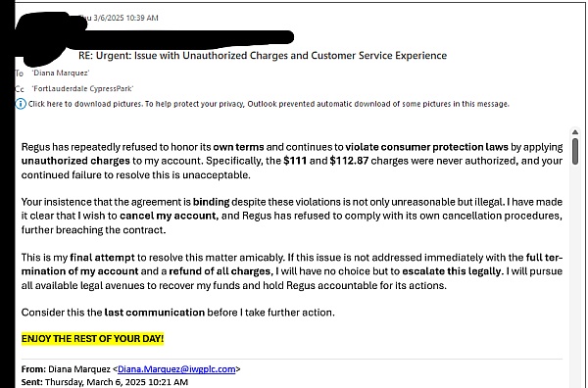The width and height of the screenshot is (588, 388).
Task: Click the bold 'last communication' phrase
Action: coord(155,313)
